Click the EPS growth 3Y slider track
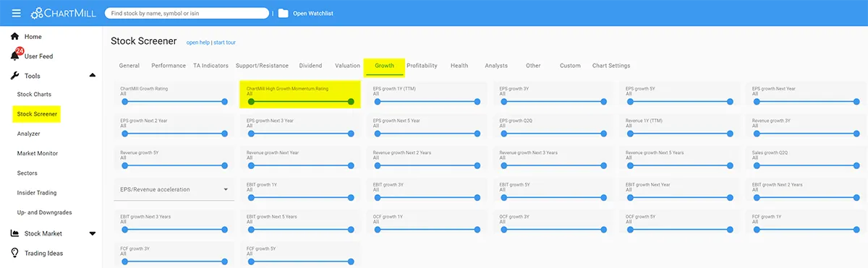Viewport: 868px width, 268px height. pyautogui.click(x=553, y=102)
